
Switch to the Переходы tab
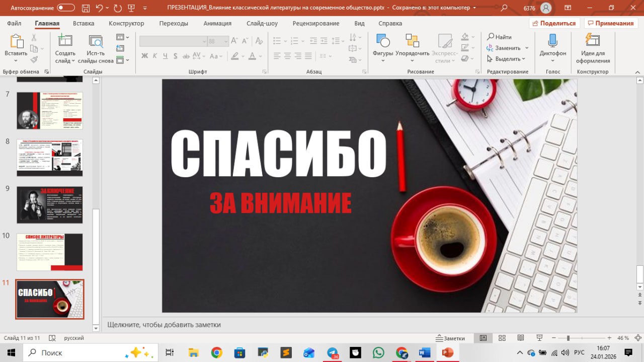pos(174,23)
